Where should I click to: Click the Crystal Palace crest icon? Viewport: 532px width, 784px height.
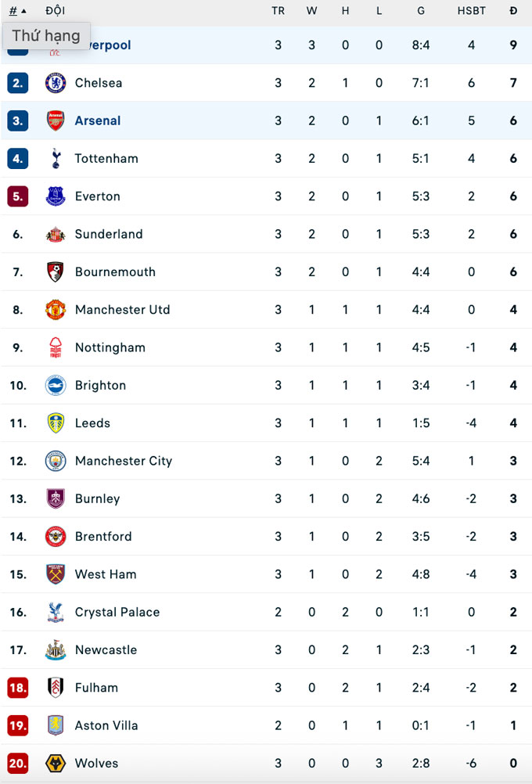tap(56, 612)
